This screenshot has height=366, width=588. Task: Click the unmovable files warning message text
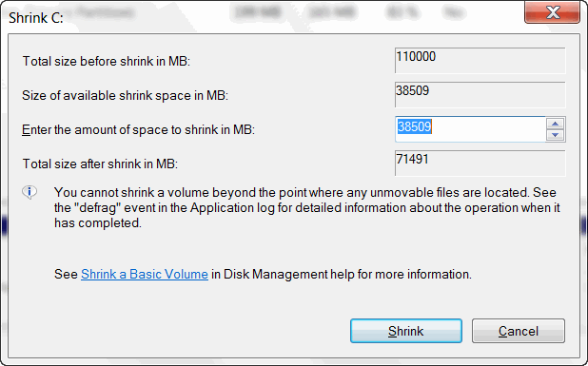tap(307, 207)
